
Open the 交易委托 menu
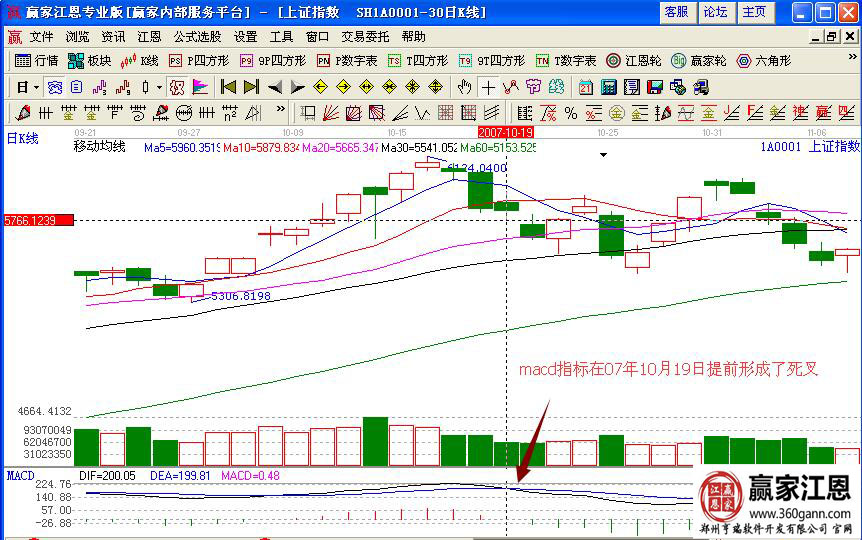365,36
